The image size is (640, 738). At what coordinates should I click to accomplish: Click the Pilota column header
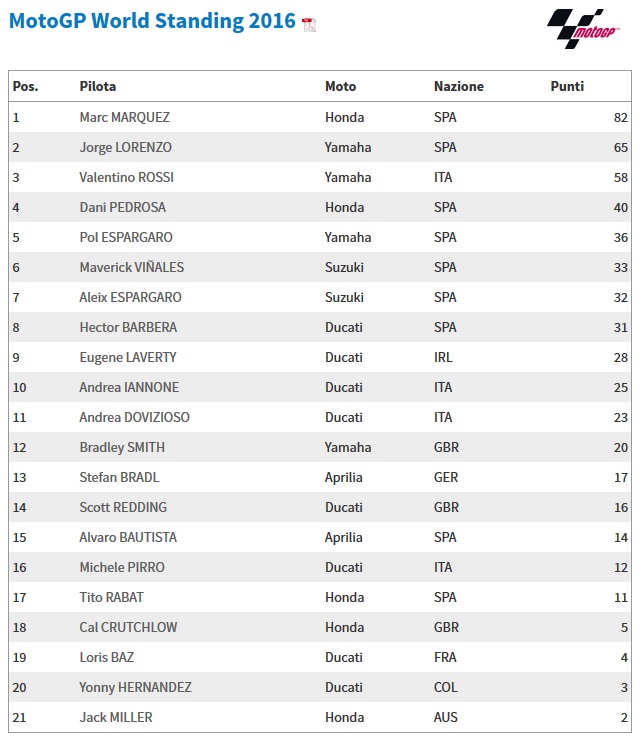click(98, 87)
